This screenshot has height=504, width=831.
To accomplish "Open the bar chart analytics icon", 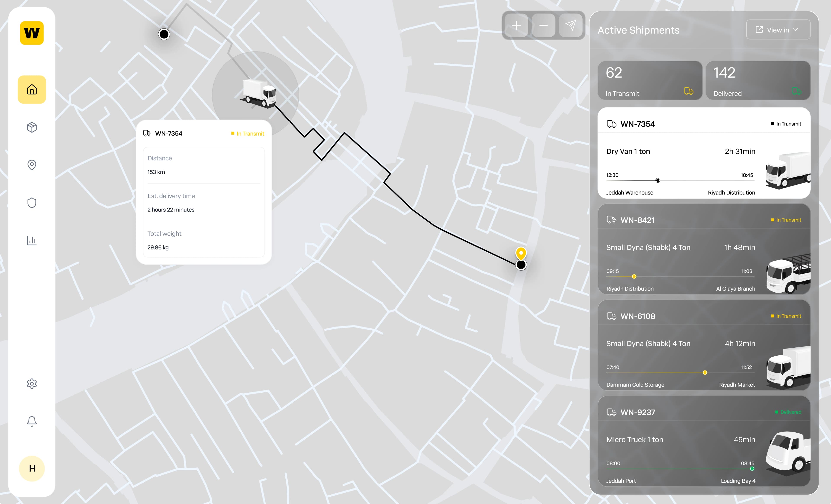I will (x=32, y=241).
